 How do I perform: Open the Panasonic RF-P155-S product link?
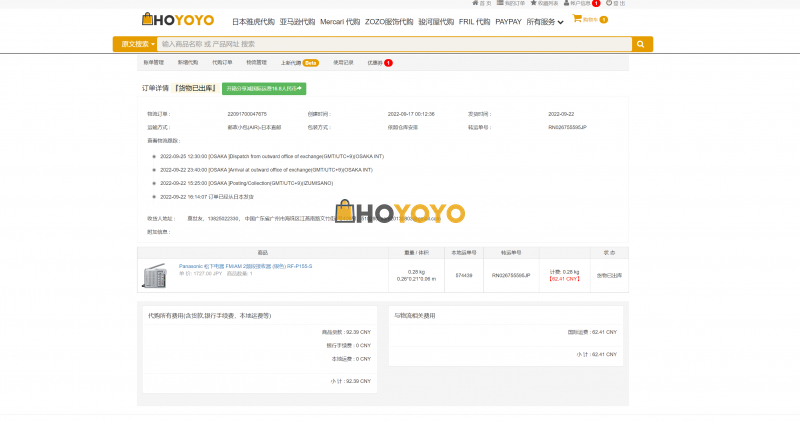pyautogui.click(x=245, y=266)
